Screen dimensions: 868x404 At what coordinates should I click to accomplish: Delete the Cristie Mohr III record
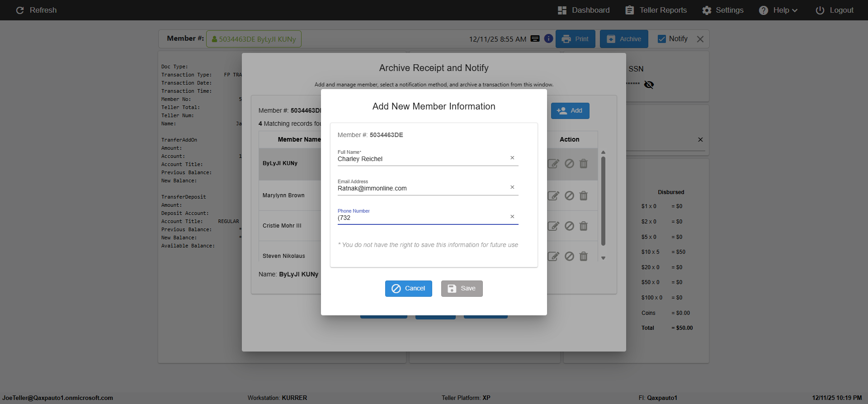click(x=584, y=226)
